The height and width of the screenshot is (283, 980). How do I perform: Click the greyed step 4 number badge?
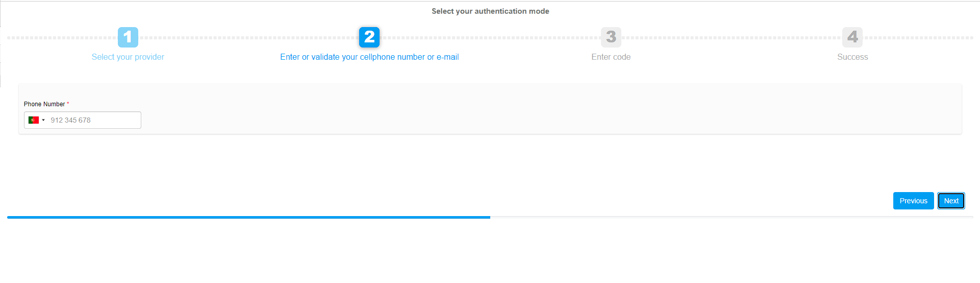tap(852, 37)
